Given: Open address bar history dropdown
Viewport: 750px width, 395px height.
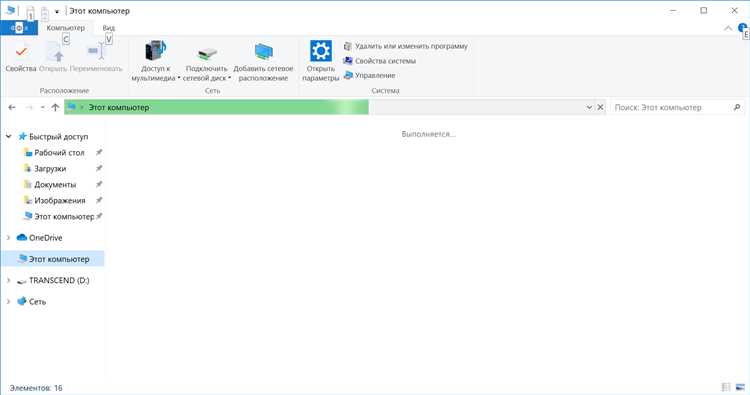Looking at the screenshot, I should pos(589,107).
